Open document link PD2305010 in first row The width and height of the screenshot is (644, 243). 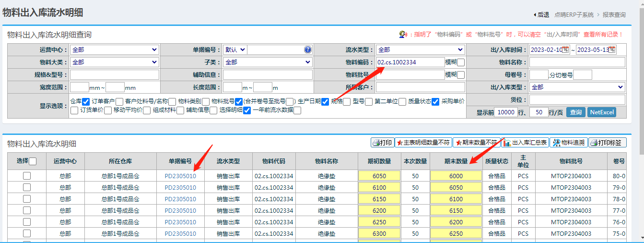pyautogui.click(x=180, y=176)
